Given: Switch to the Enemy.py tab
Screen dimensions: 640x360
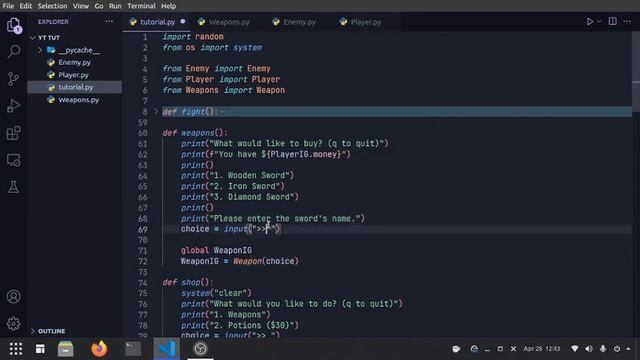Looking at the screenshot, I should (x=299, y=22).
